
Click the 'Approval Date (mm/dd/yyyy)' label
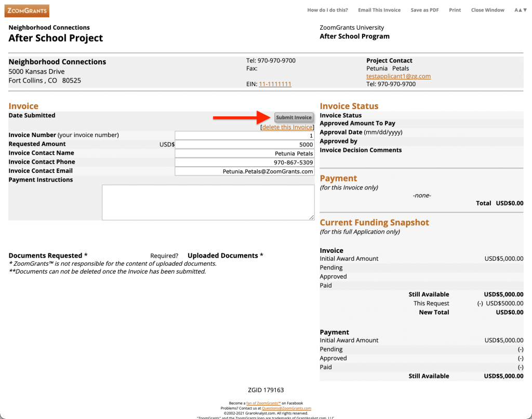tap(361, 132)
